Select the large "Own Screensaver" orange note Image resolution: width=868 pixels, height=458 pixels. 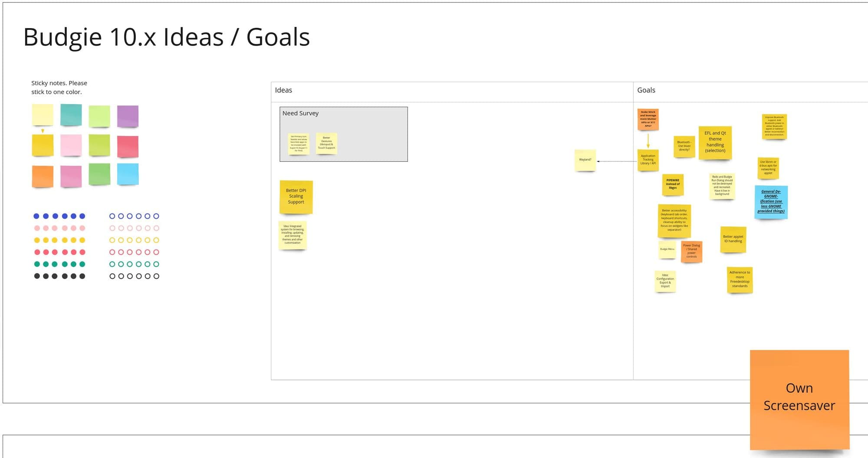[x=799, y=399]
